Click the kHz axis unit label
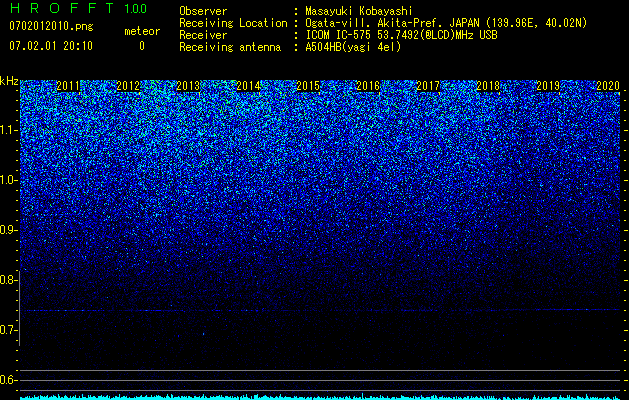 [9, 81]
